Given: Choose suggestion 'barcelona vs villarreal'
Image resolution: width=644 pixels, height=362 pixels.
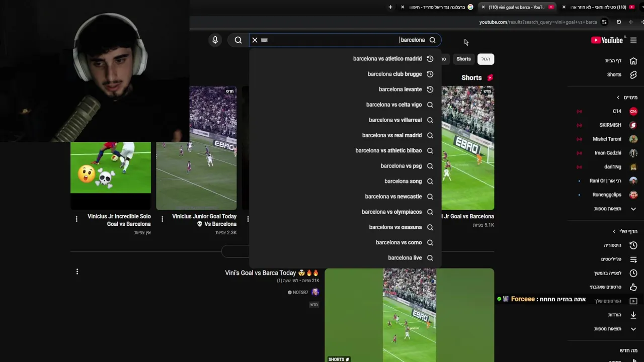Looking at the screenshot, I should pos(345,120).
